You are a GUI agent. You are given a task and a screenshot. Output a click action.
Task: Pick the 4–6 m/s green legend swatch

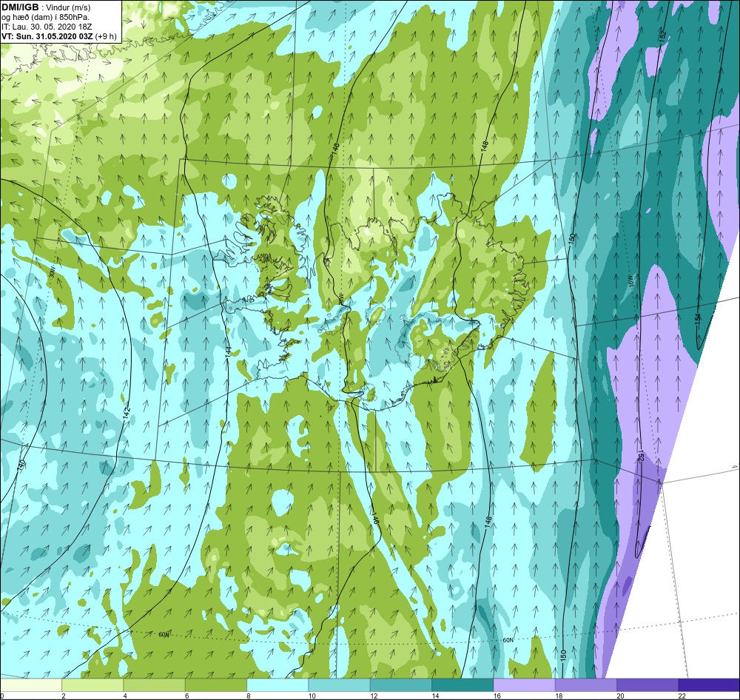(x=155, y=684)
